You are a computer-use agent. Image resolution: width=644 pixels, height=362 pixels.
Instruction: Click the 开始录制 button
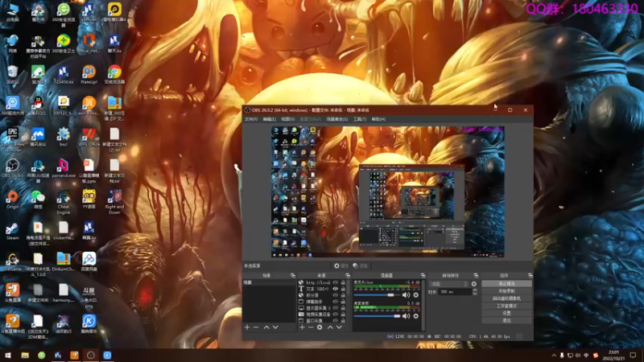click(506, 291)
